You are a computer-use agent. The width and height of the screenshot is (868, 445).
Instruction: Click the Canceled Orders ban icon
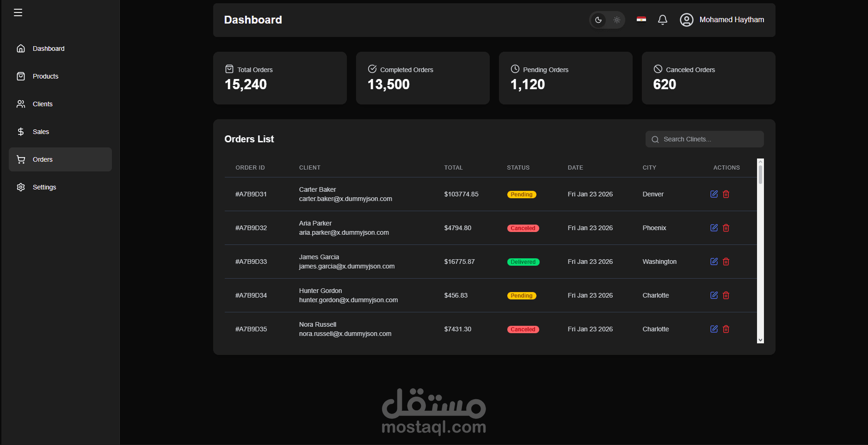tap(658, 69)
